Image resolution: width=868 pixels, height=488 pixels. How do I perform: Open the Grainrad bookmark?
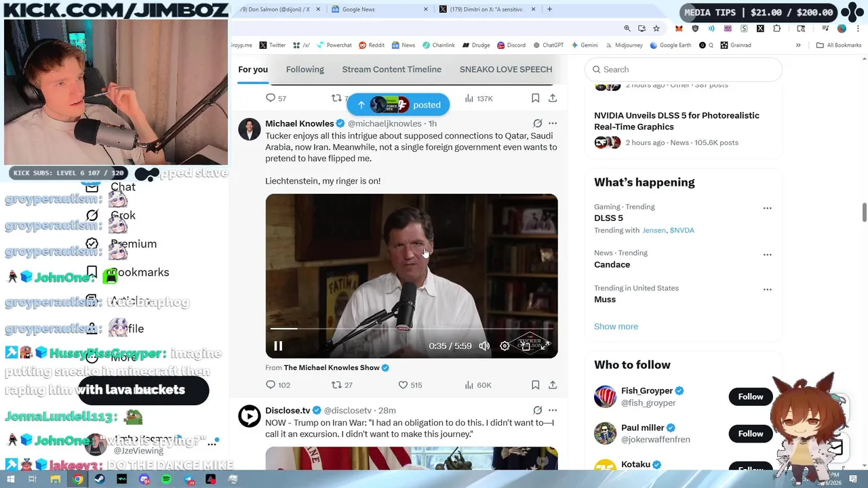(x=735, y=45)
